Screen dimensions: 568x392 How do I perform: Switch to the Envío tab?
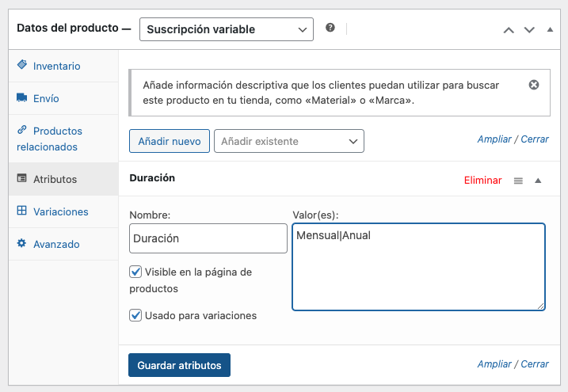point(63,98)
